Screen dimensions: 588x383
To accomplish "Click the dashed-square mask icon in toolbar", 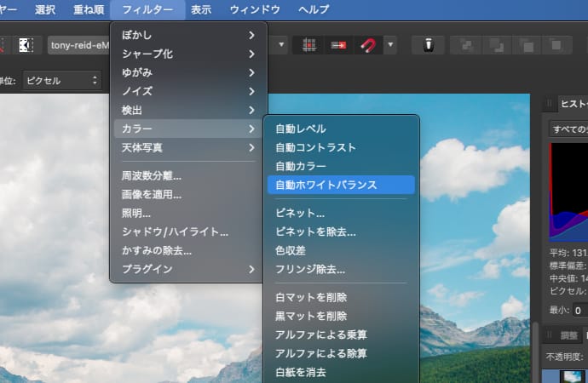I will (26, 44).
